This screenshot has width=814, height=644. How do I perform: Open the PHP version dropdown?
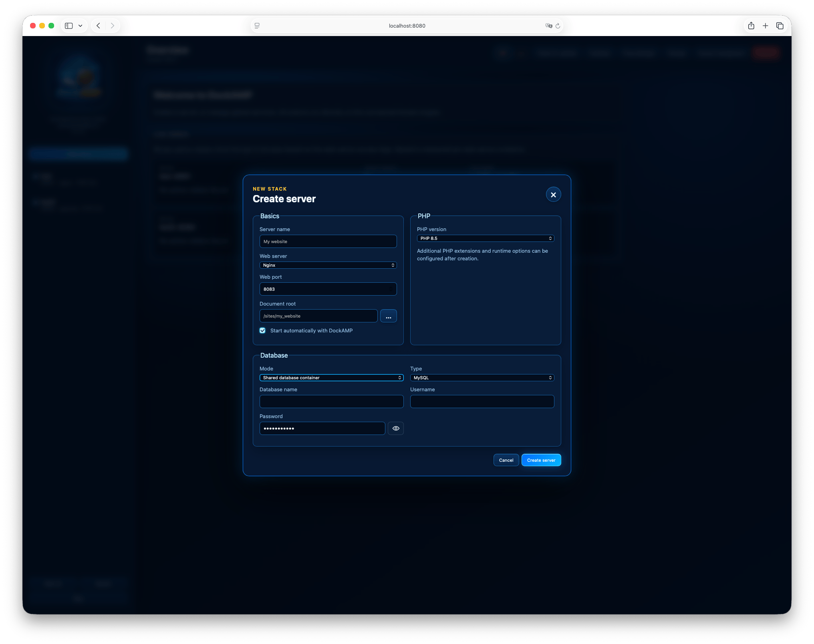point(486,238)
